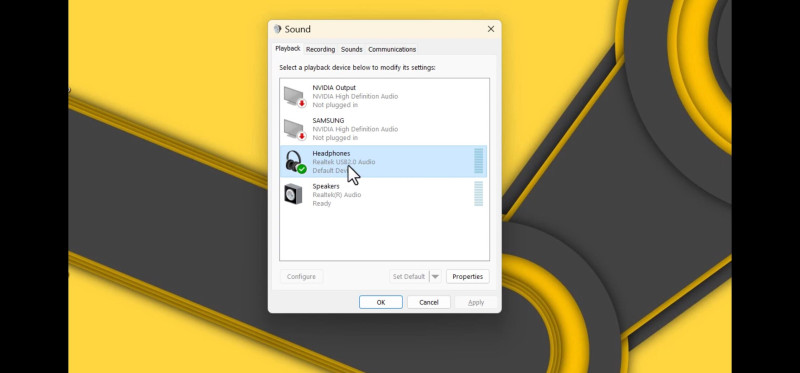Select the "NVIDIA Output" device name
The image size is (800, 373).
334,88
